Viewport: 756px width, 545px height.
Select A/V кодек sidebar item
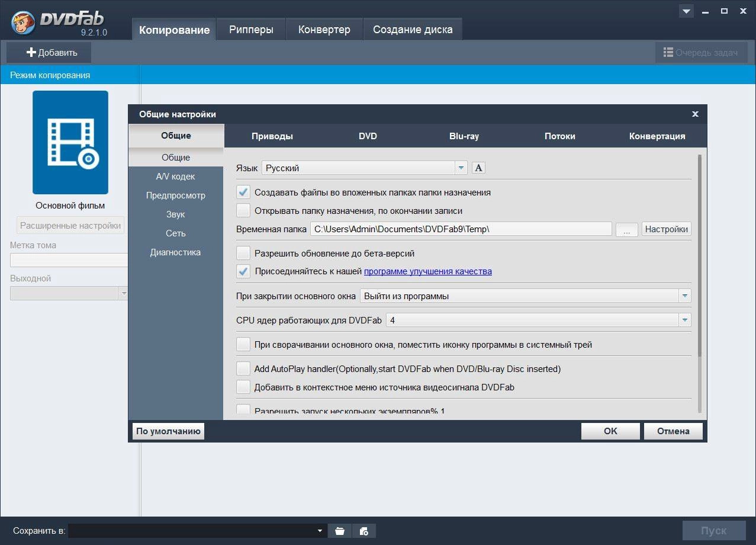pyautogui.click(x=176, y=177)
